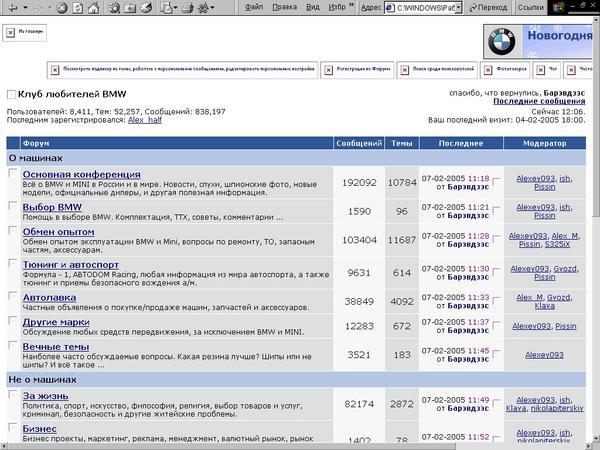Click the 'На главную' broken image link
The width and height of the screenshot is (600, 450).
(x=24, y=33)
